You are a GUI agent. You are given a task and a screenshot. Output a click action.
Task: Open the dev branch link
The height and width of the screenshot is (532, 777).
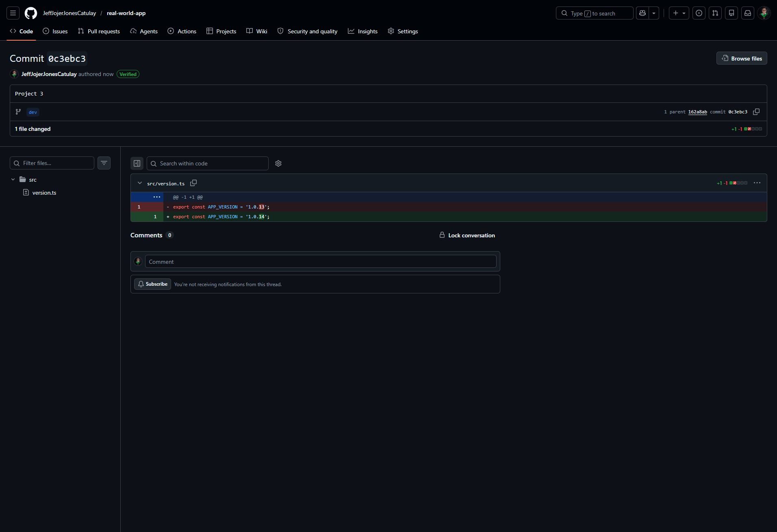tap(33, 112)
